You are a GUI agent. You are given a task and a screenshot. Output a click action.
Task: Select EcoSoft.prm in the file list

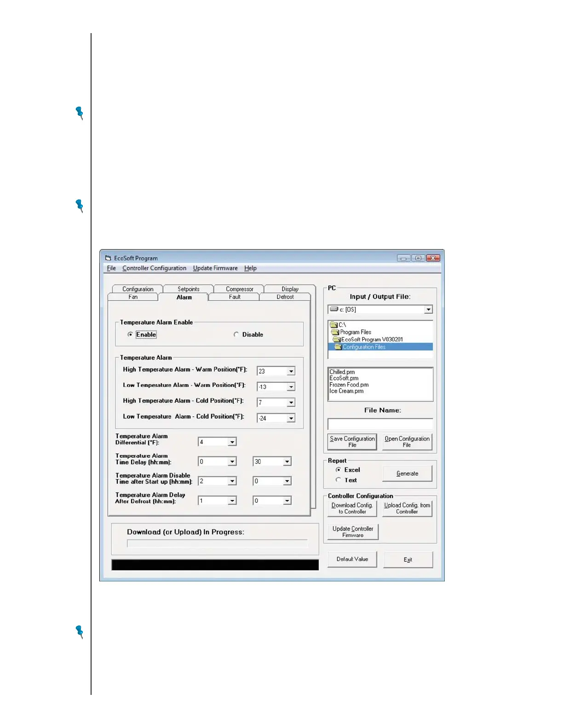344,378
